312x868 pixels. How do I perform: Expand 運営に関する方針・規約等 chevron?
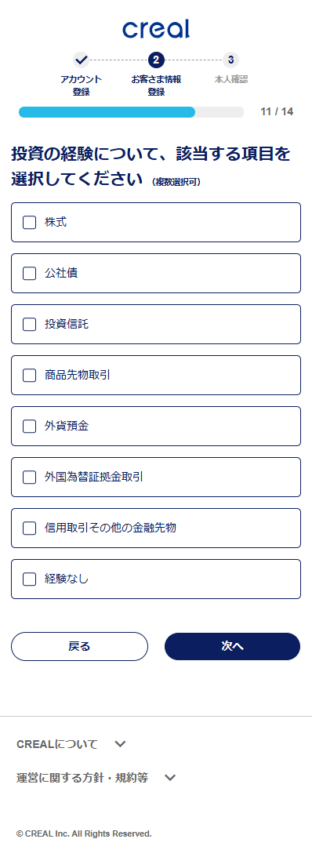(170, 778)
